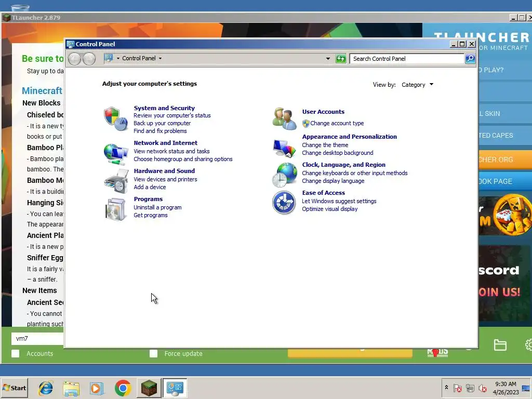Click Add a device link

(150, 187)
